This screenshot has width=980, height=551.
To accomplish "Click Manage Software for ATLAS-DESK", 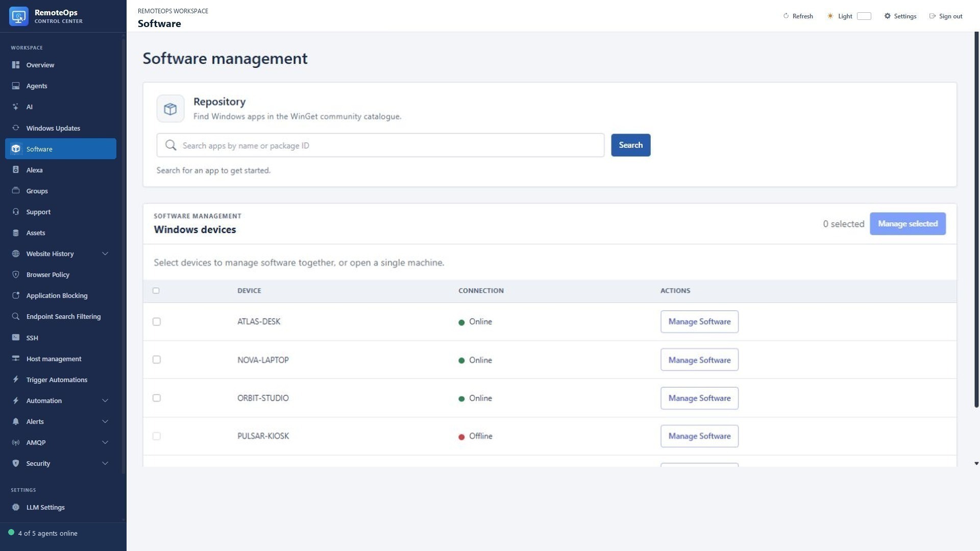I will [699, 322].
